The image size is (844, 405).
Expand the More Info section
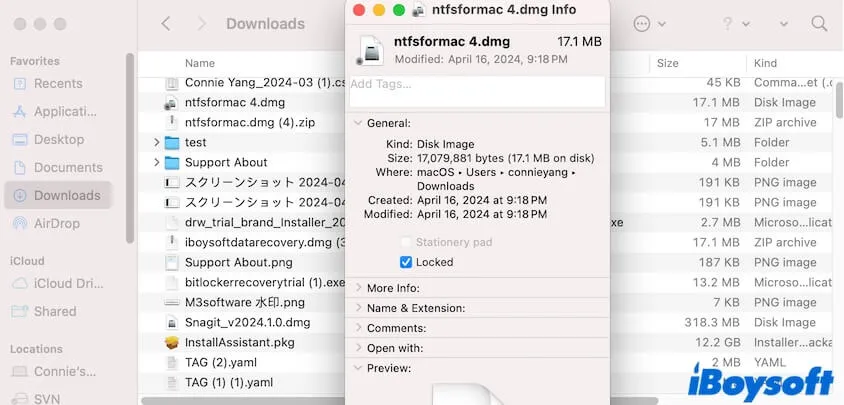click(x=358, y=288)
